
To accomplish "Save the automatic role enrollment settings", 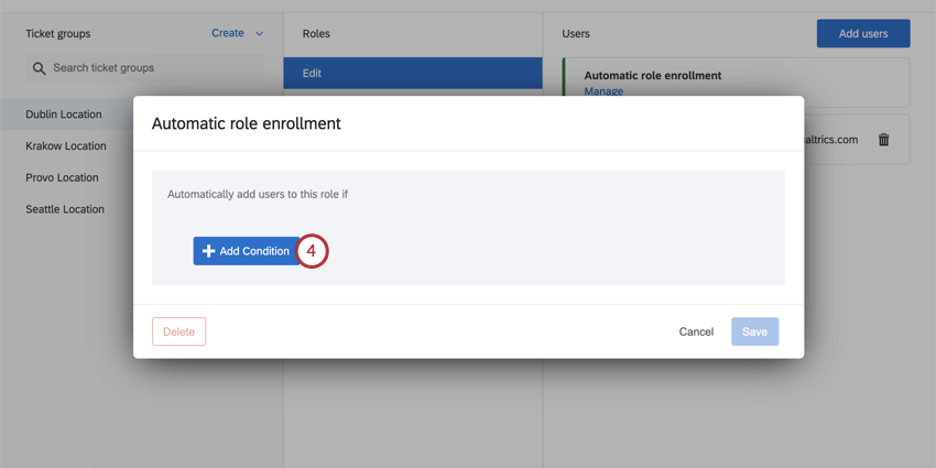I will coord(755,332).
